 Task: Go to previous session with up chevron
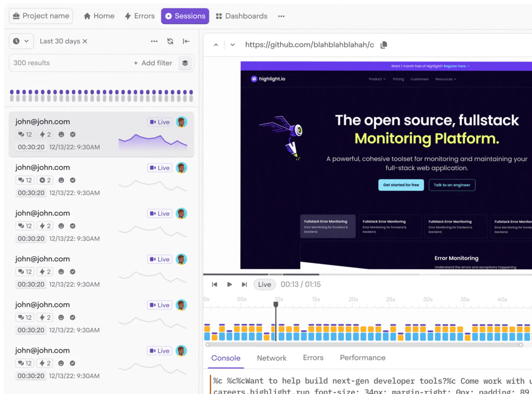coord(216,45)
